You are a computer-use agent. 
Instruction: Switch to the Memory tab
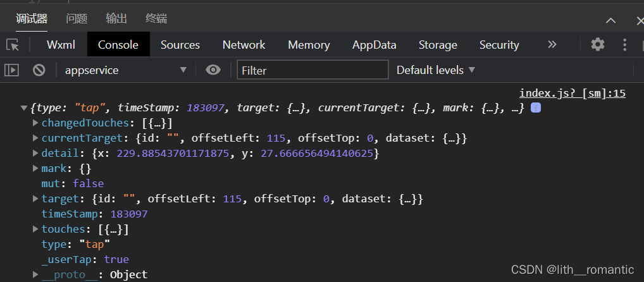[309, 45]
